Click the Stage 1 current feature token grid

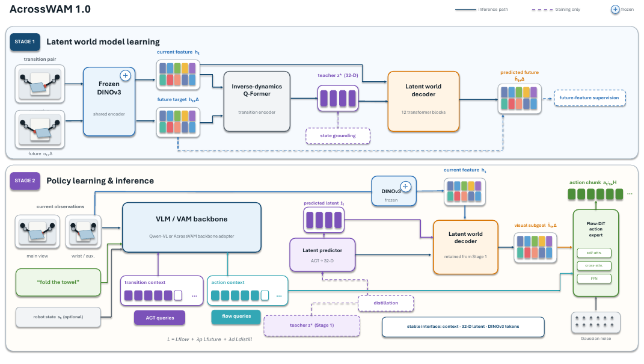tap(178, 75)
